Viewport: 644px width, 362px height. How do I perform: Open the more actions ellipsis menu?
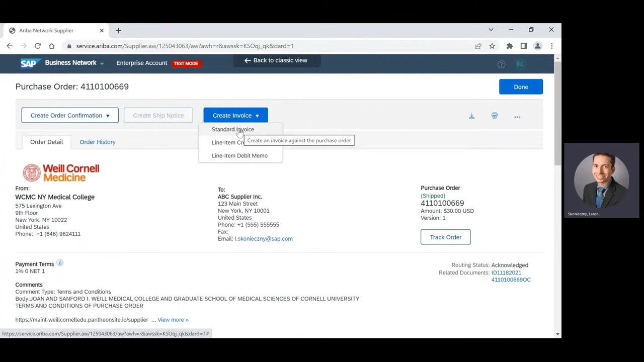pyautogui.click(x=517, y=117)
